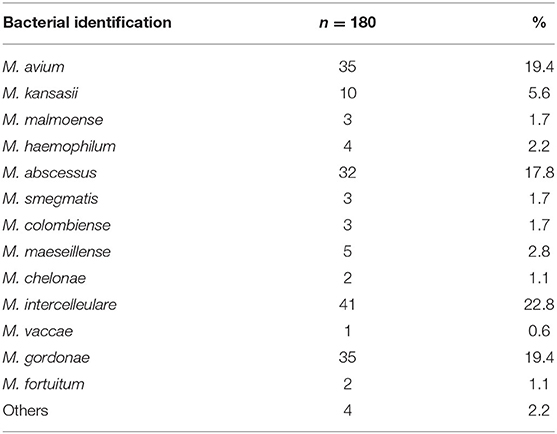
Task: Select the M. abscessus species name
Action: tap(50, 173)
